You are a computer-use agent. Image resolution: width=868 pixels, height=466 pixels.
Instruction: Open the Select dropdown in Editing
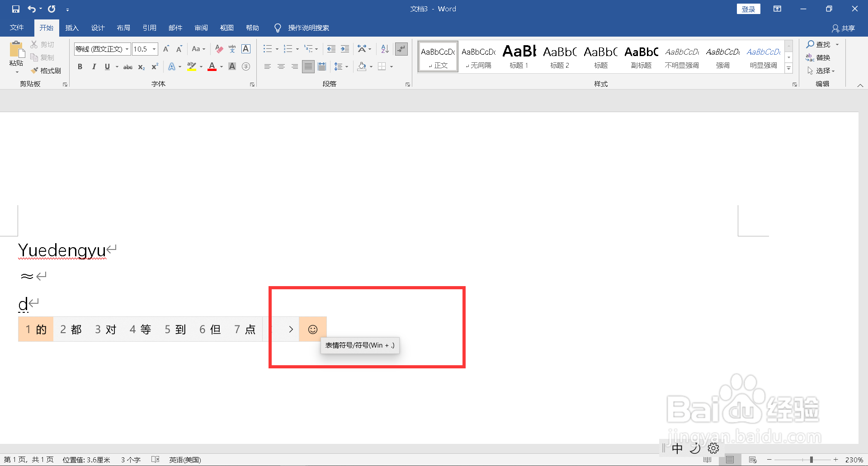[821, 71]
